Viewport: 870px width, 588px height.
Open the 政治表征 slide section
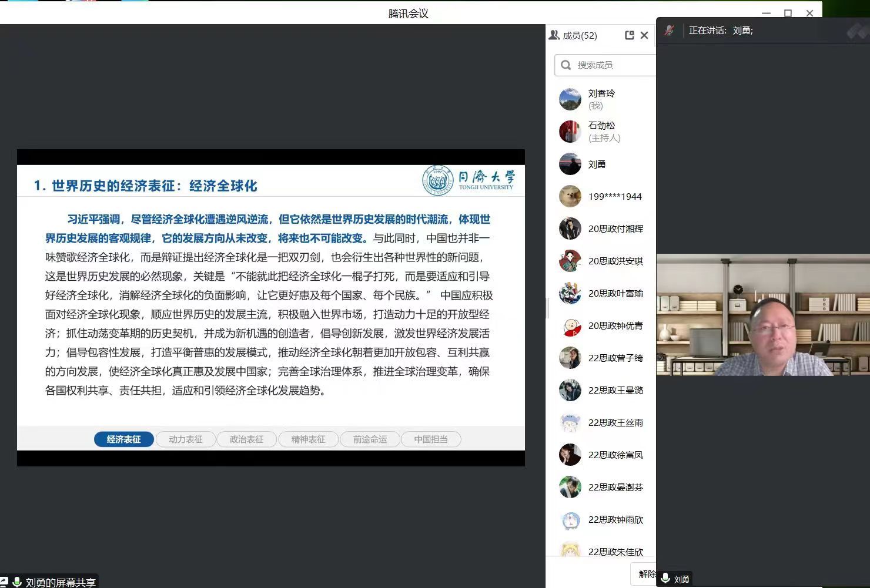pos(246,439)
